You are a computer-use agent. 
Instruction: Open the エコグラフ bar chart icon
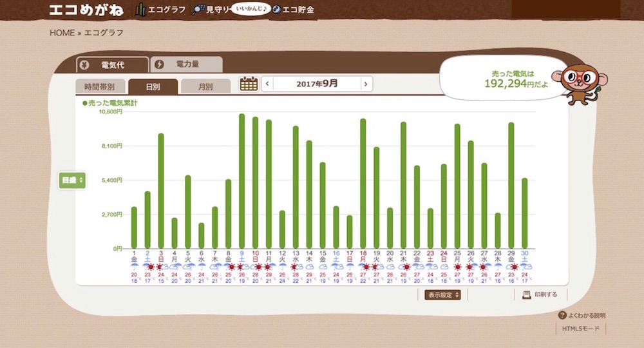(140, 10)
